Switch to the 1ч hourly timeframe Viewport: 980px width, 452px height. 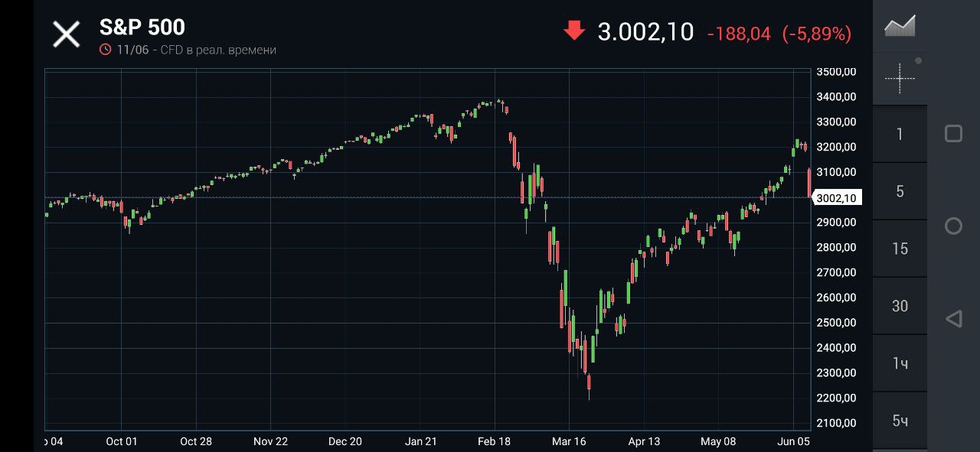point(900,363)
